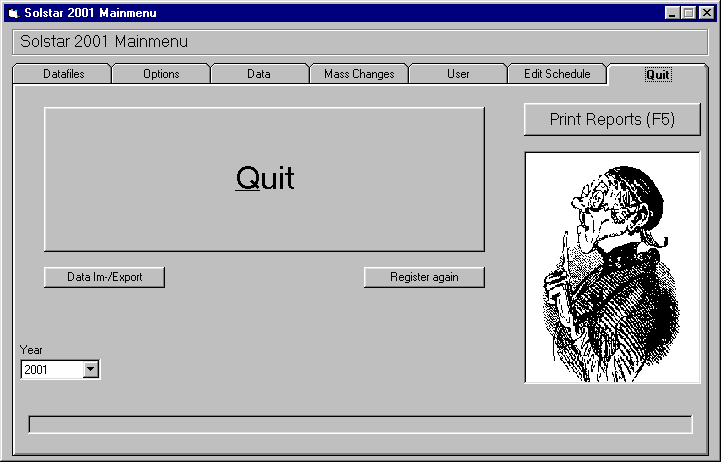The height and width of the screenshot is (462, 721).
Task: Select the Quit tab
Action: (x=658, y=74)
